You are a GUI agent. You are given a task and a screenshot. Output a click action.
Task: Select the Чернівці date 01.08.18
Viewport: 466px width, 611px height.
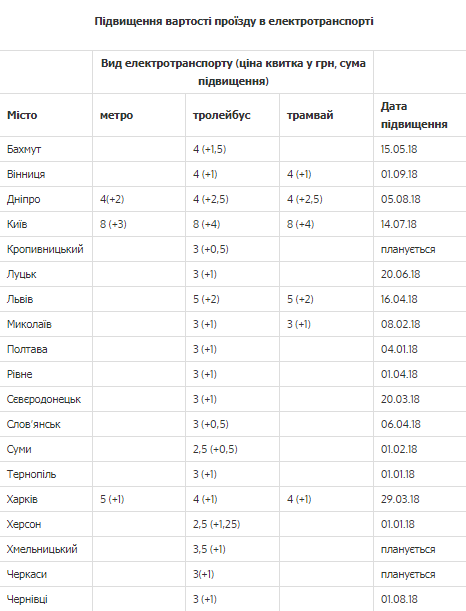pyautogui.click(x=399, y=599)
